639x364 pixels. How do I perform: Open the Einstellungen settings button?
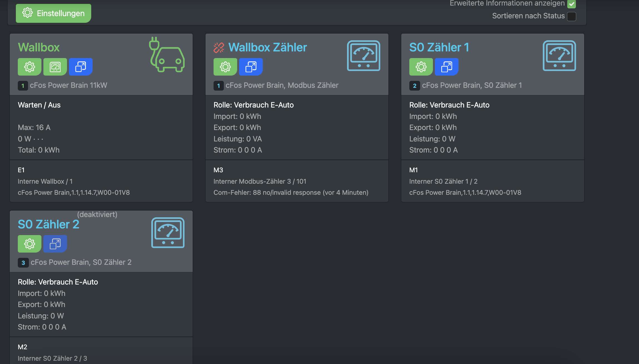point(53,13)
